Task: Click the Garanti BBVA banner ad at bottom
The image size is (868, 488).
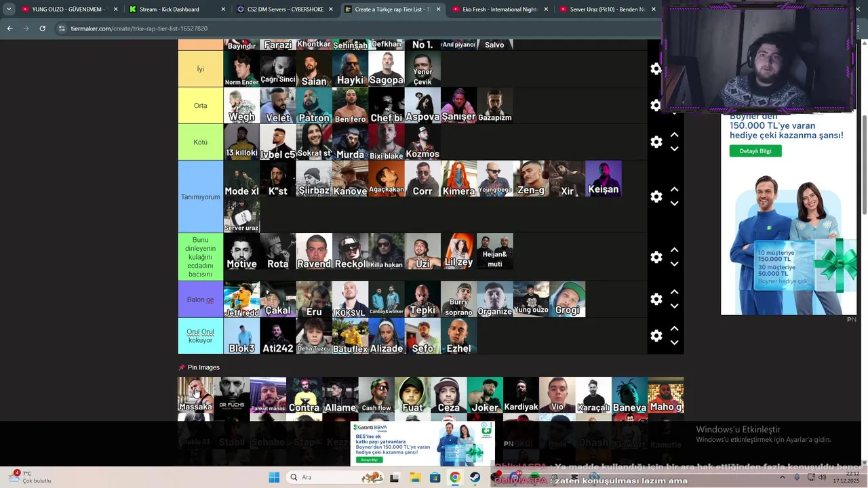Action: click(x=422, y=444)
